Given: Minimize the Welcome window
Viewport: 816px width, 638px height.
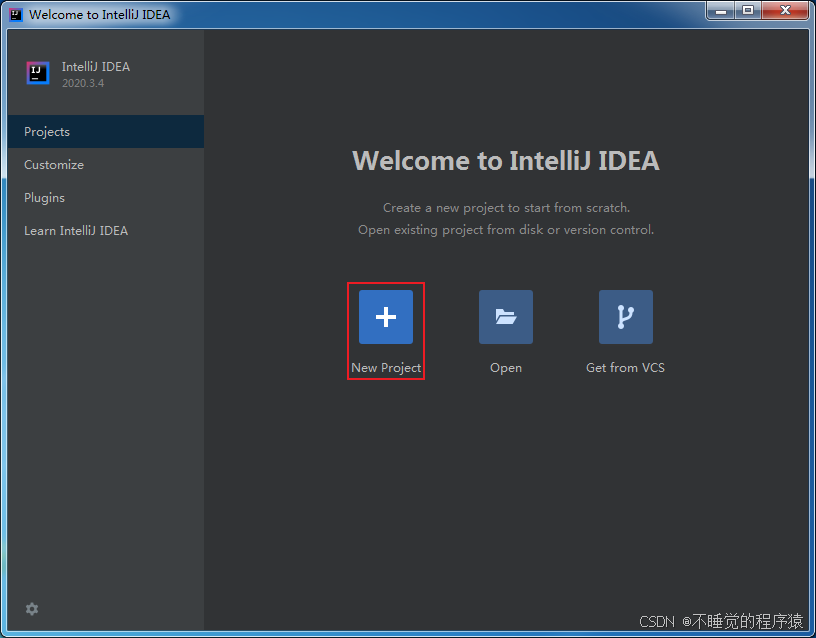Looking at the screenshot, I should (721, 10).
